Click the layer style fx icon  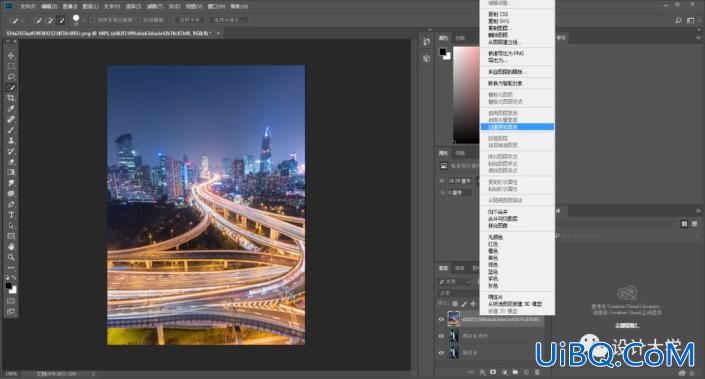[482, 372]
